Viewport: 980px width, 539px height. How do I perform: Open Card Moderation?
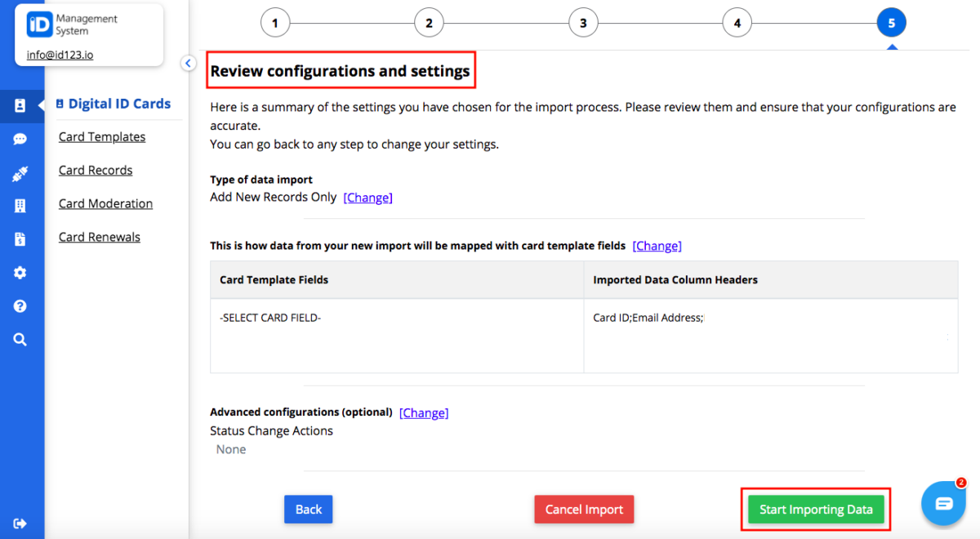click(x=105, y=203)
